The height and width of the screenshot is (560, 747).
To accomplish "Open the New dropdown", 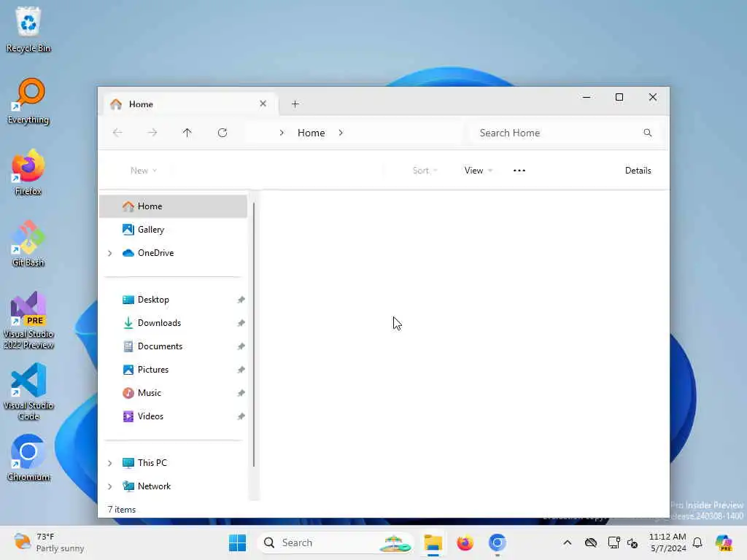I will tap(144, 171).
